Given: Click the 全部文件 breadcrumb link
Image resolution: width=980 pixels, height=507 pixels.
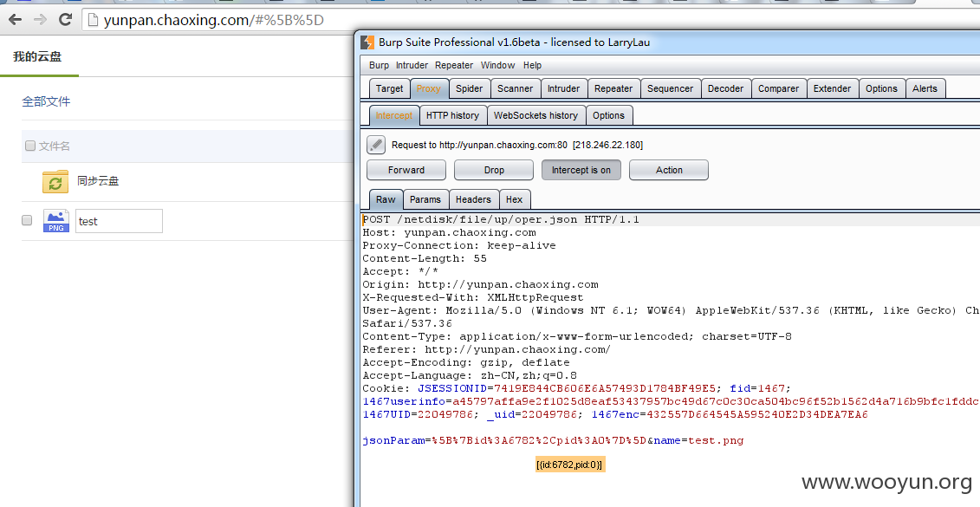Looking at the screenshot, I should pos(46,101).
